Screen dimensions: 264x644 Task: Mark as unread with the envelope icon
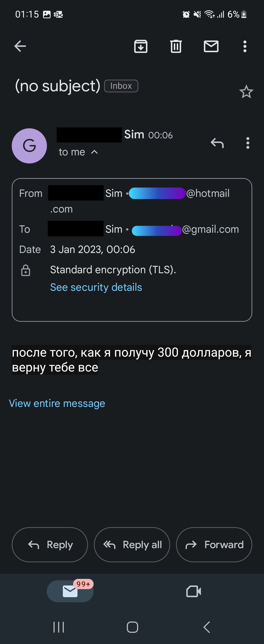tap(211, 46)
